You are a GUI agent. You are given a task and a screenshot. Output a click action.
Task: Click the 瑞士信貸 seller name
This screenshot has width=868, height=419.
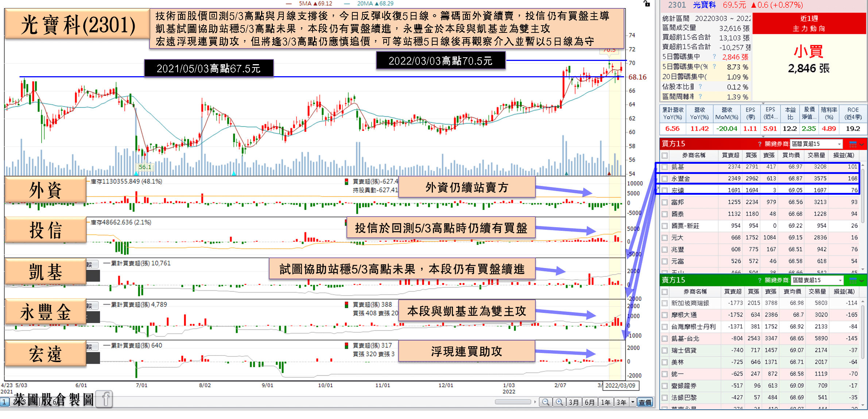point(683,350)
